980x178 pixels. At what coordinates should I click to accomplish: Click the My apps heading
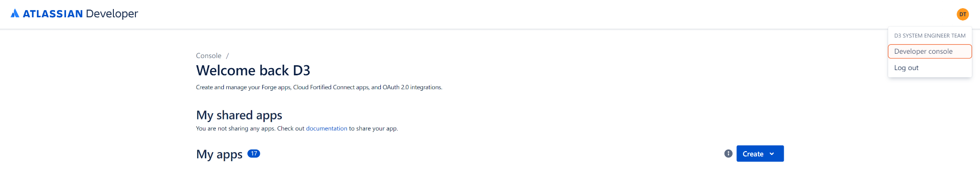coord(219,154)
